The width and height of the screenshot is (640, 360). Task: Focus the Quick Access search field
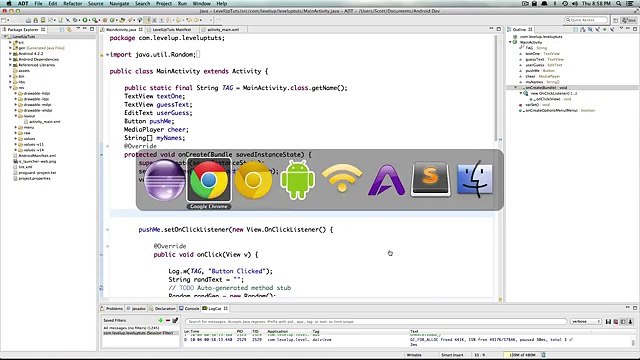586,20
